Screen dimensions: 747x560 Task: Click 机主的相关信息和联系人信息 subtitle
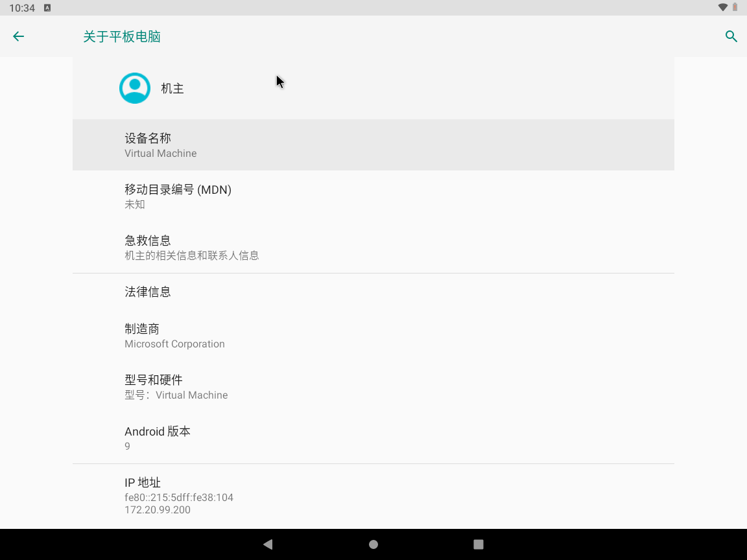point(192,256)
